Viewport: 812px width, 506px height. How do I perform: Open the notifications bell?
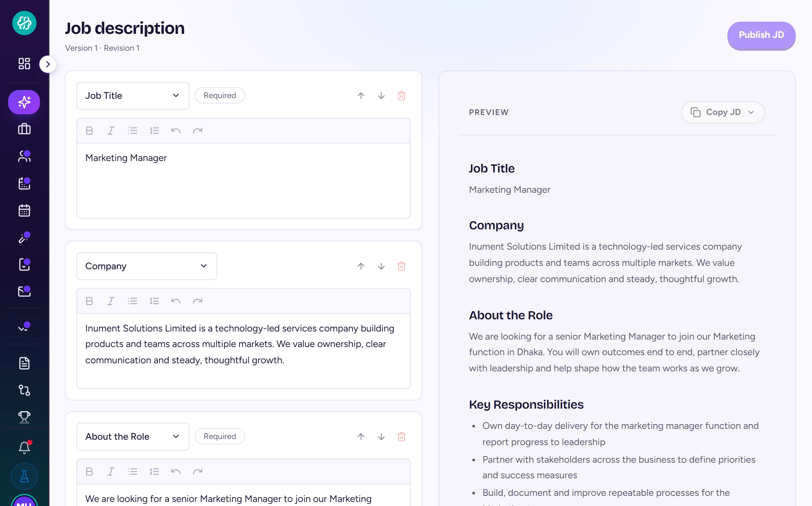24,447
